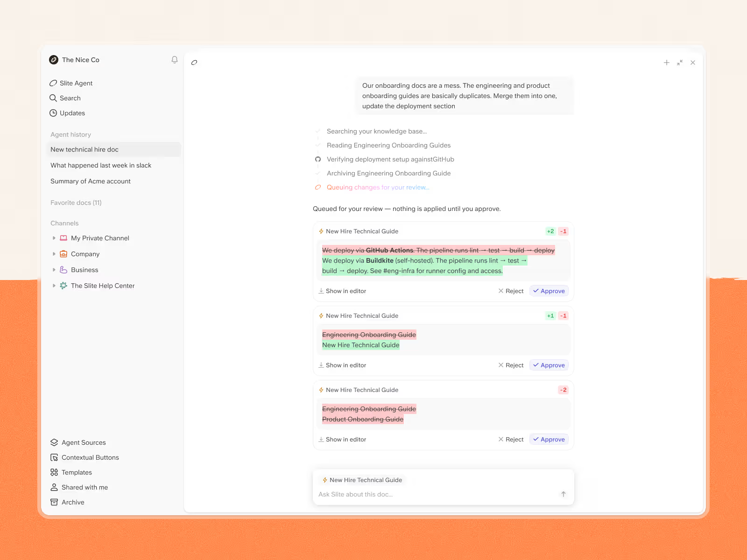Open Shared with me
747x560 pixels.
79,487
